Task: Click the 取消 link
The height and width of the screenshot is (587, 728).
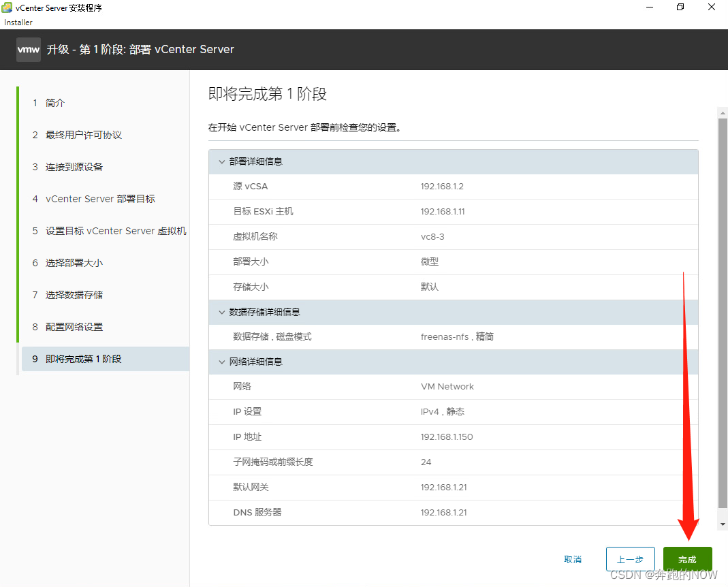Action: [573, 560]
